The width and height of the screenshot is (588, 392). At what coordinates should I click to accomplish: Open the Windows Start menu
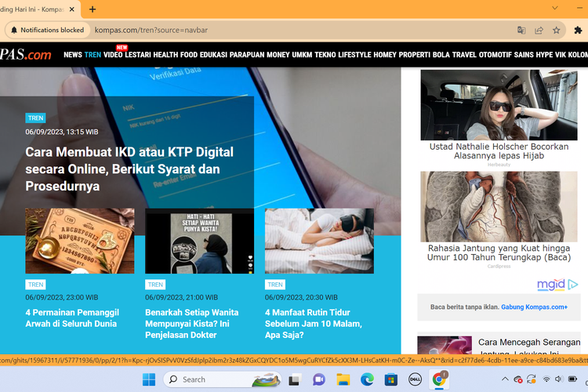[148, 379]
